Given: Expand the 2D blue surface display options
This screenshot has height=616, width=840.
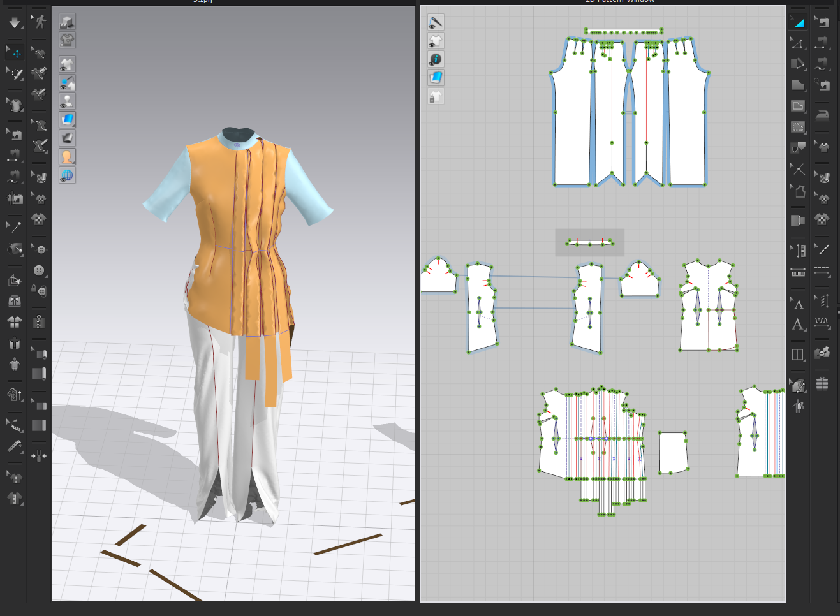Looking at the screenshot, I should (436, 78).
